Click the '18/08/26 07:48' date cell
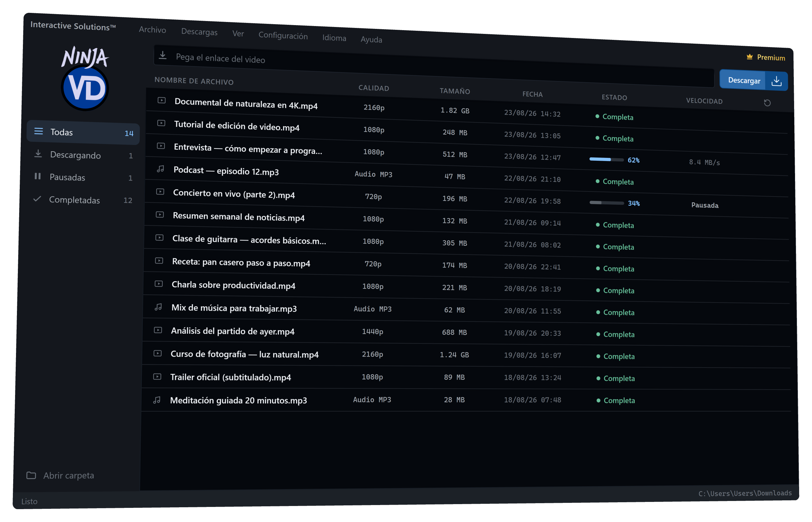812x522 pixels. coord(532,400)
